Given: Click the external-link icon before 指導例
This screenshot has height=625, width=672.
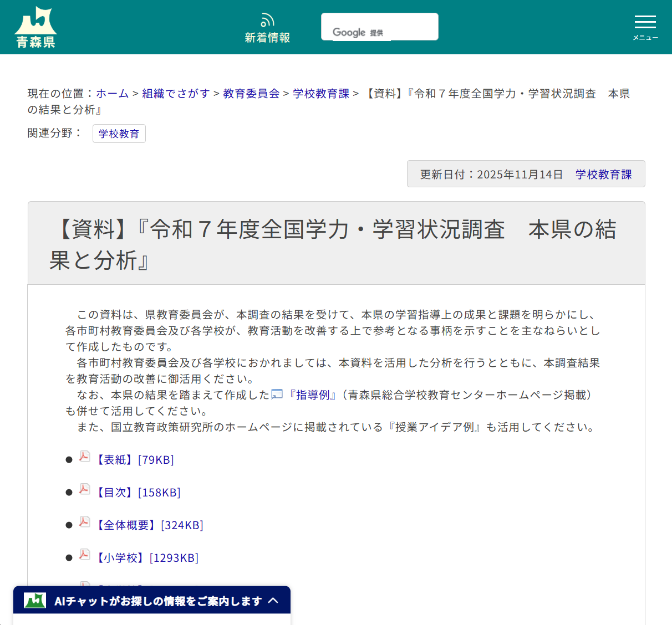Looking at the screenshot, I should (277, 395).
